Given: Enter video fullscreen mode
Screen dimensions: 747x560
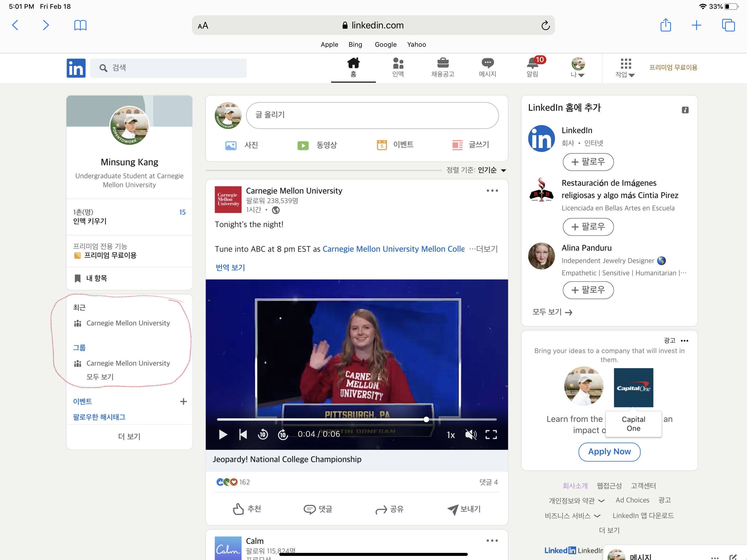Looking at the screenshot, I should pos(491,434).
